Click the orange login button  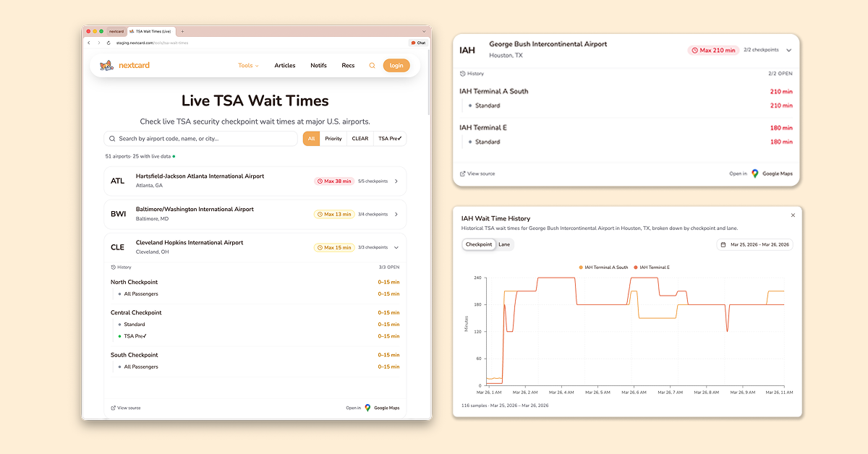396,66
